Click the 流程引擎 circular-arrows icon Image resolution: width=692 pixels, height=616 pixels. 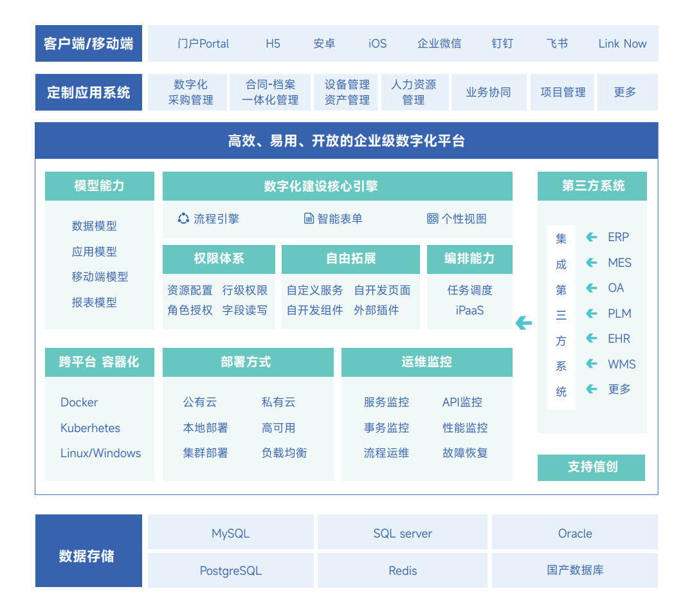(183, 219)
